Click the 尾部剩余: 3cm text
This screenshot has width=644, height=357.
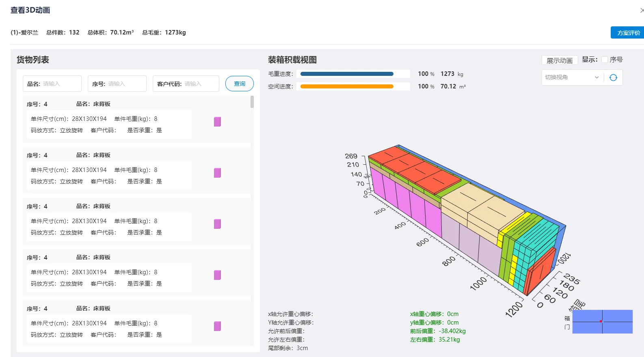[x=288, y=348]
